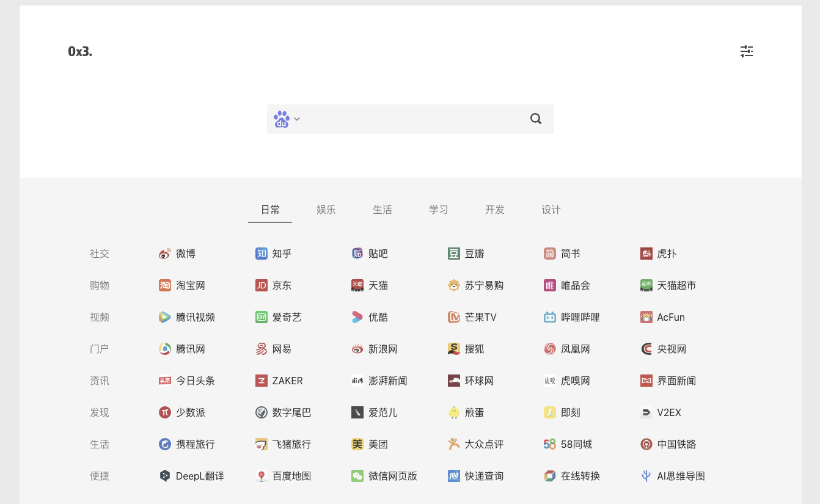Open the 携程旅行 link
The image size is (820, 504).
pyautogui.click(x=187, y=444)
